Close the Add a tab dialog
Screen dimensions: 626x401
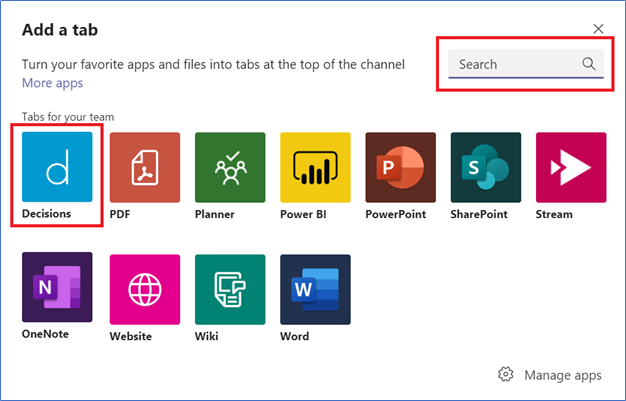[598, 29]
